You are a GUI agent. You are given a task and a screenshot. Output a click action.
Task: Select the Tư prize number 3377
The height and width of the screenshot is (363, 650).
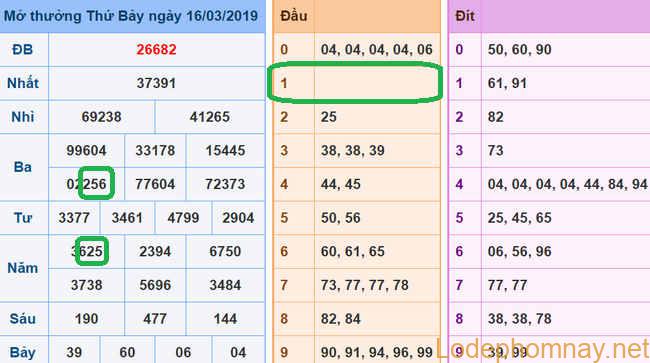pyautogui.click(x=74, y=218)
